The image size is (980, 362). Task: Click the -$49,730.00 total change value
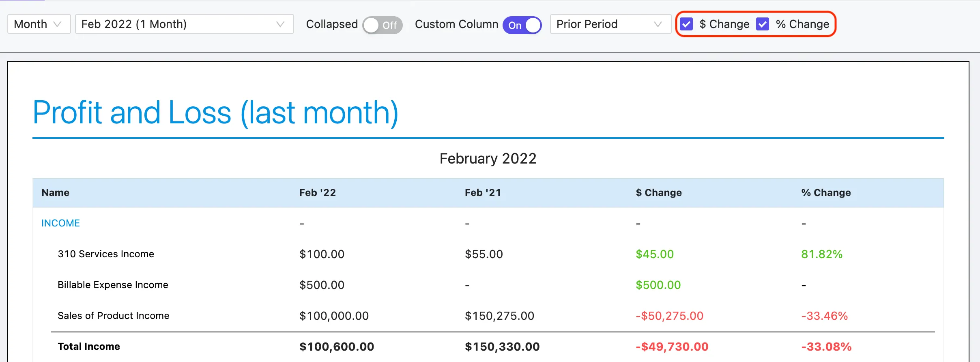672,347
